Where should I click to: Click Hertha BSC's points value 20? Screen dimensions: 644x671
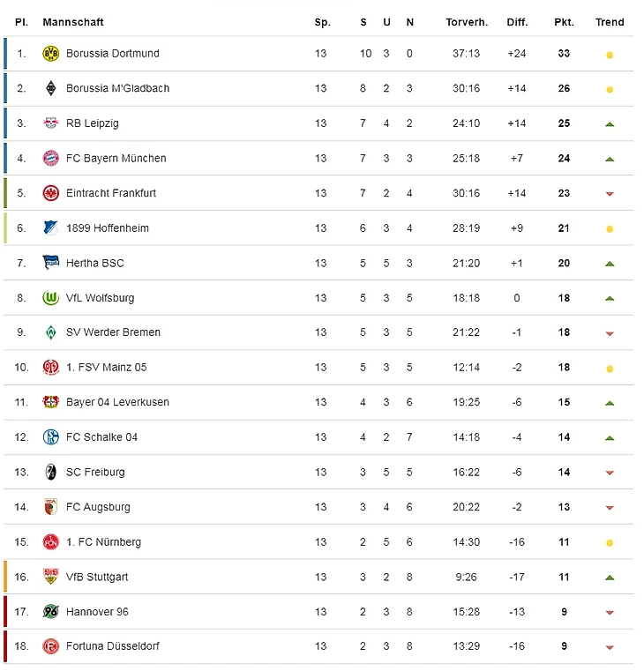564,263
